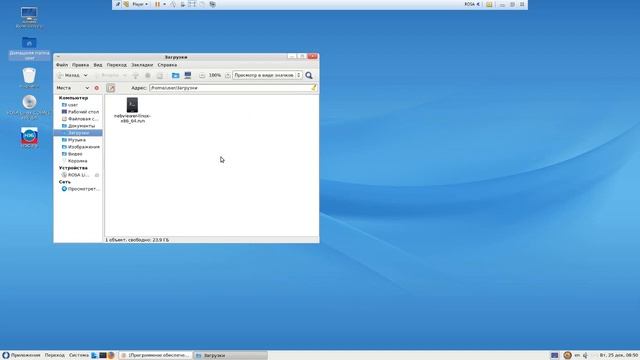Select Корзина in the sidebar
640x360 pixels.
tap(78, 161)
